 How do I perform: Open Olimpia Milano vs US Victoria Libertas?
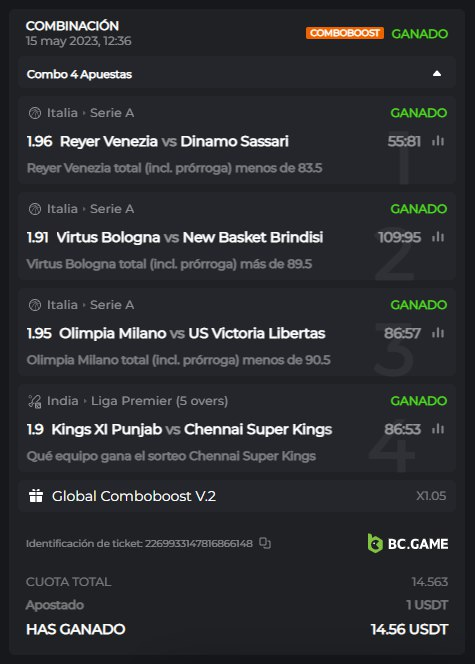click(192, 334)
